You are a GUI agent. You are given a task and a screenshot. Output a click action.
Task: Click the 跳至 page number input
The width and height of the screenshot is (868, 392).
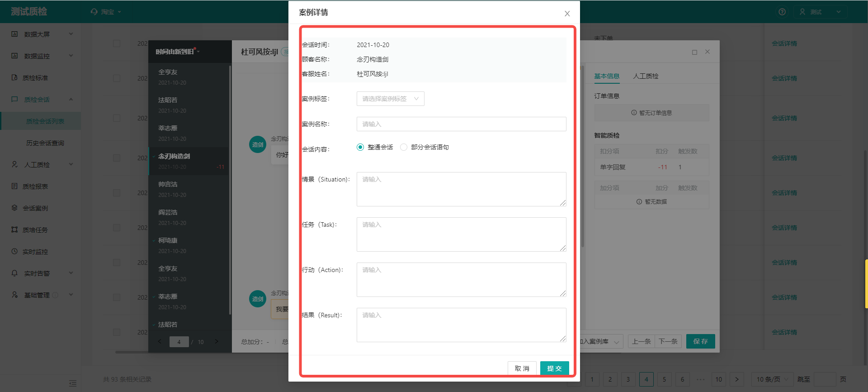825,379
